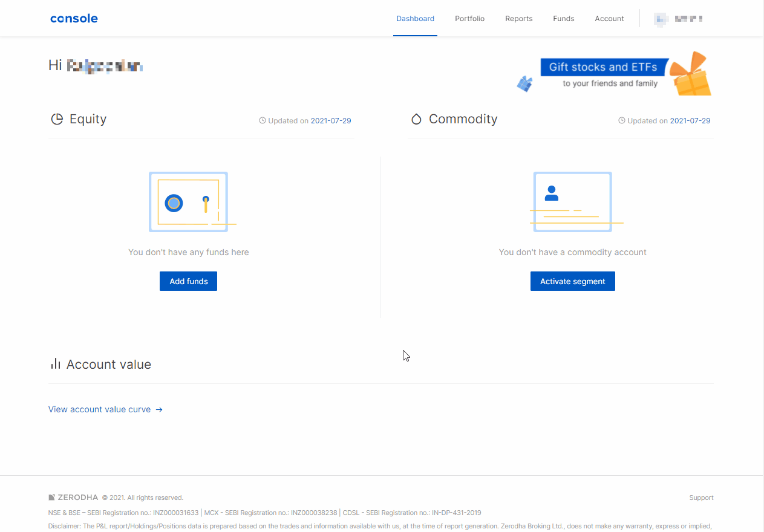Click the Equity pie chart icon
The image size is (764, 532).
point(57,119)
